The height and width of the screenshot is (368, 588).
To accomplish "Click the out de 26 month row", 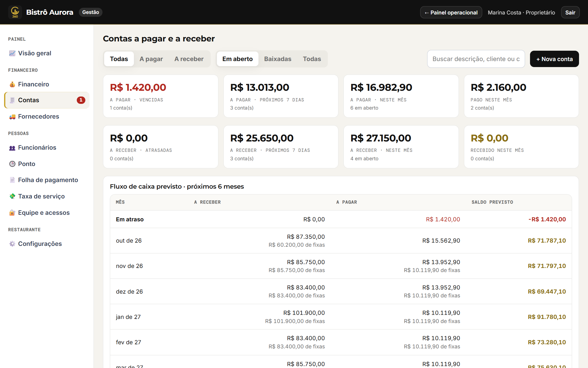I will coord(341,241).
